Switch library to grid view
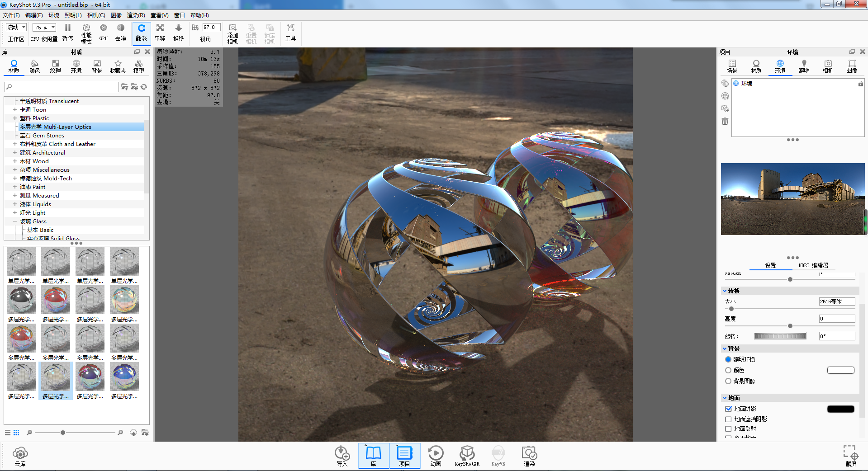The width and height of the screenshot is (868, 471). click(x=16, y=433)
